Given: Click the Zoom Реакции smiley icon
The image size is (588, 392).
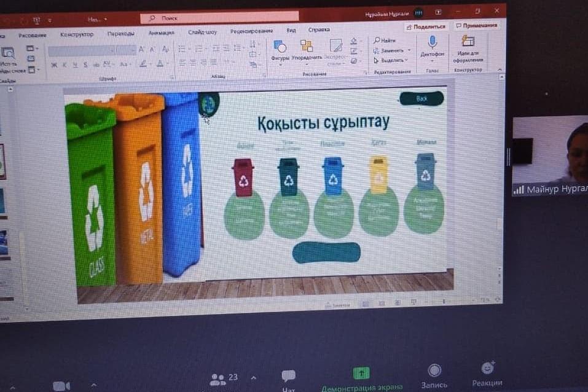Looking at the screenshot, I should 488,369.
